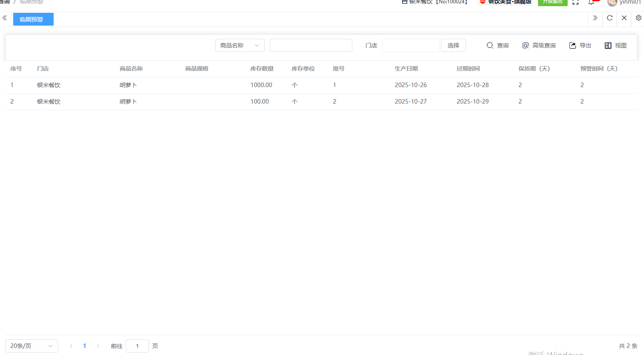Image resolution: width=644 pixels, height=355 pixels.
Task: Open the 视图 view options
Action: pos(616,45)
